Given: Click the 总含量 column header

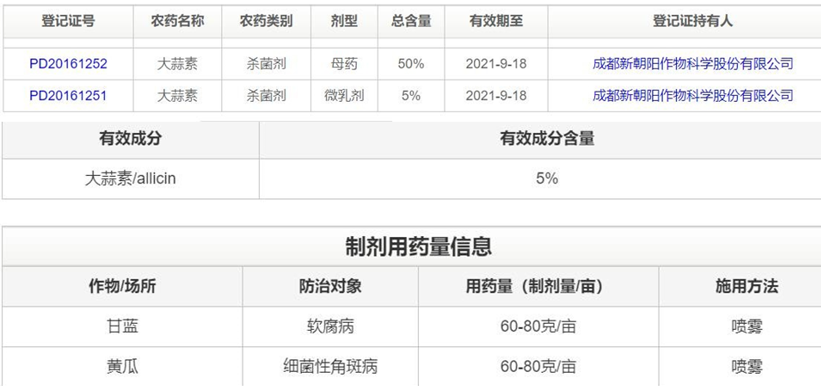Looking at the screenshot, I should pyautogui.click(x=411, y=21).
